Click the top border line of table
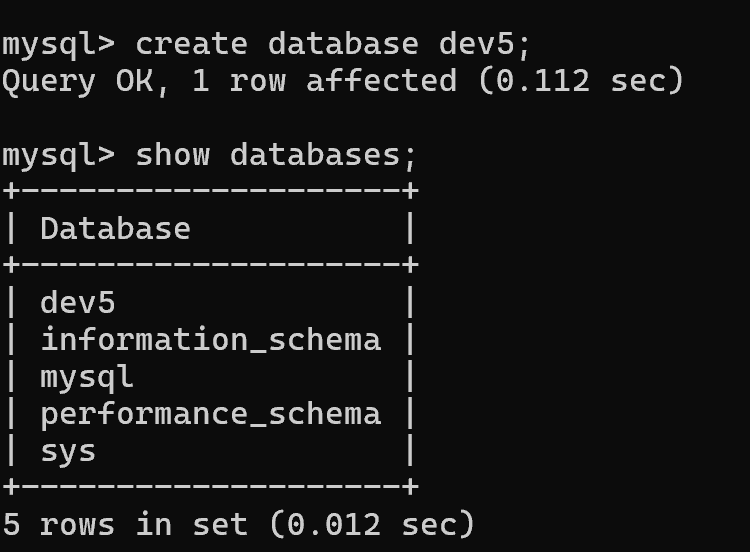750x552 pixels. click(x=210, y=191)
